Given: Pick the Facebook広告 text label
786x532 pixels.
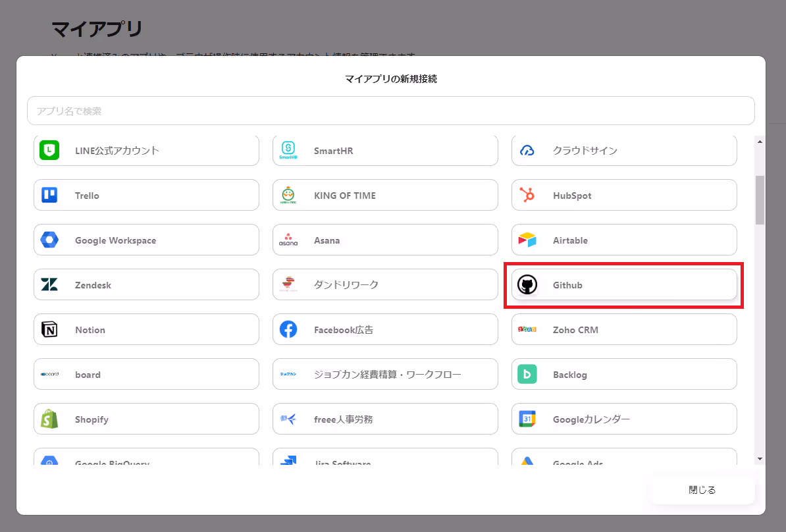Looking at the screenshot, I should click(344, 330).
